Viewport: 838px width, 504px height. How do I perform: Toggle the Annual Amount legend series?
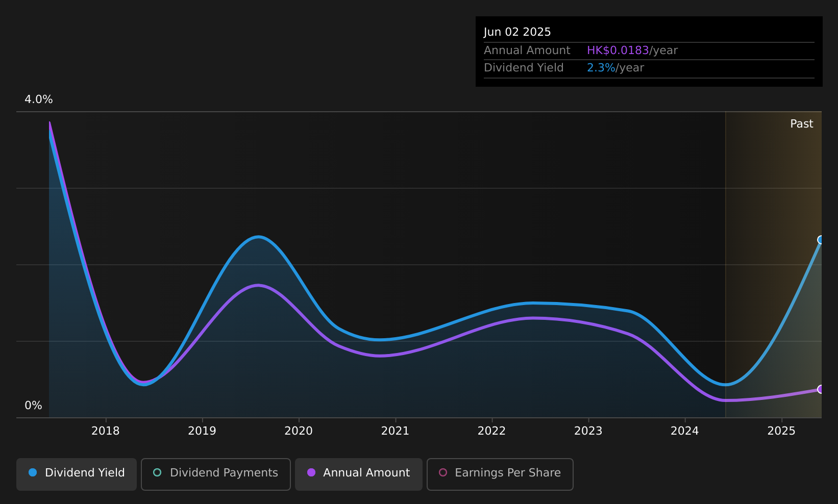359,474
